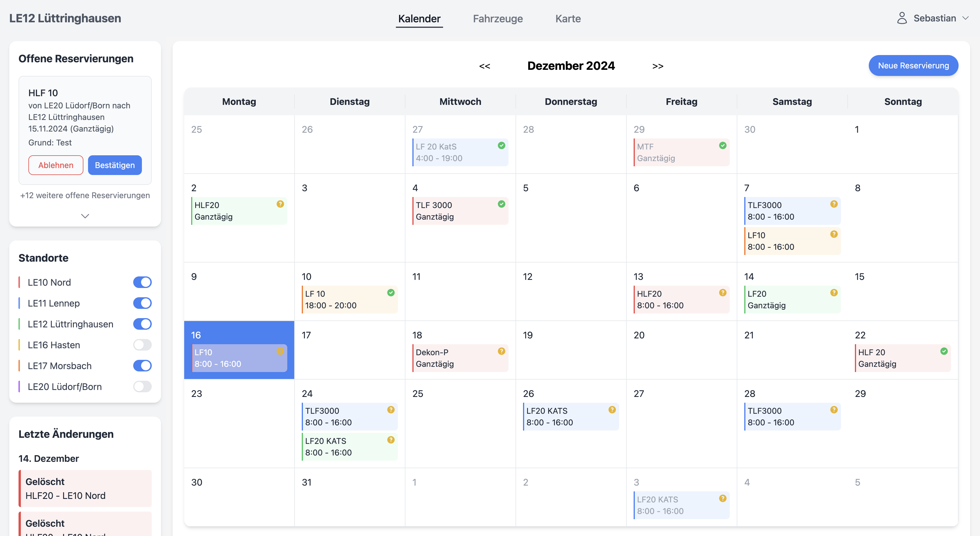Click pending icon on LF20 December 14
The width and height of the screenshot is (980, 536).
click(x=834, y=293)
